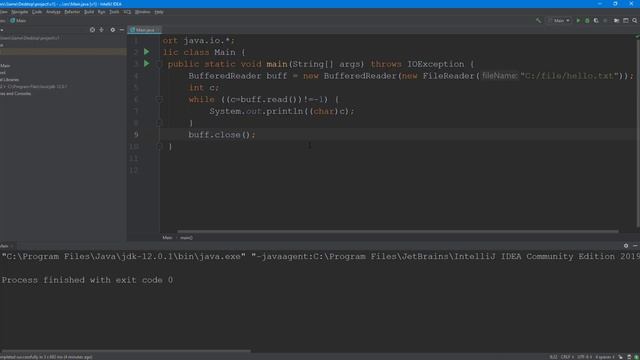Change CRLF line separator in status bar

tap(567, 357)
